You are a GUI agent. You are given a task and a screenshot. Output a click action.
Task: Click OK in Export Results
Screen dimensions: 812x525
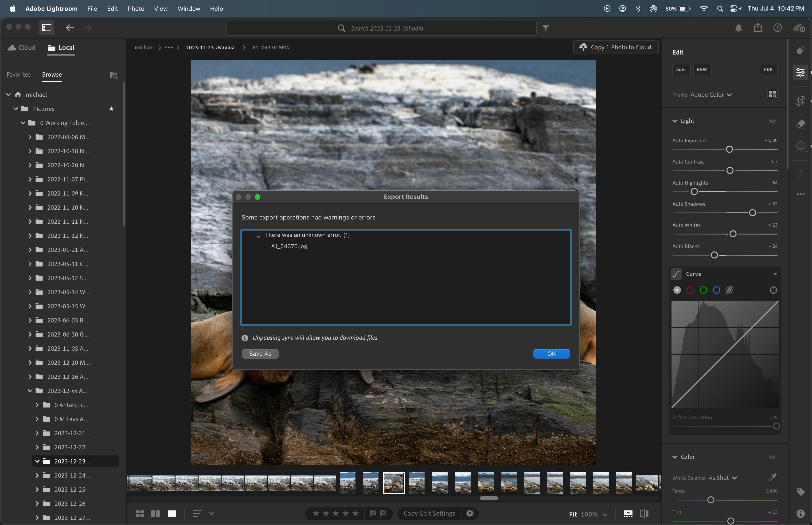click(551, 354)
